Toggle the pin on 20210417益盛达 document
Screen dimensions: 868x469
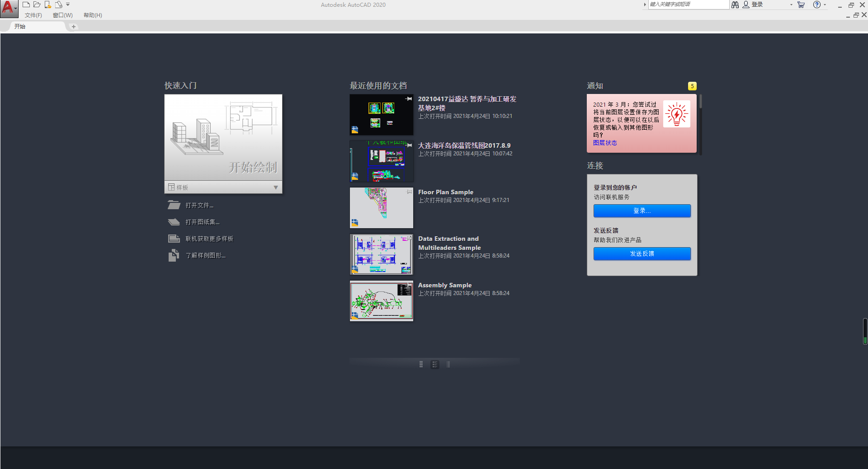pyautogui.click(x=409, y=98)
